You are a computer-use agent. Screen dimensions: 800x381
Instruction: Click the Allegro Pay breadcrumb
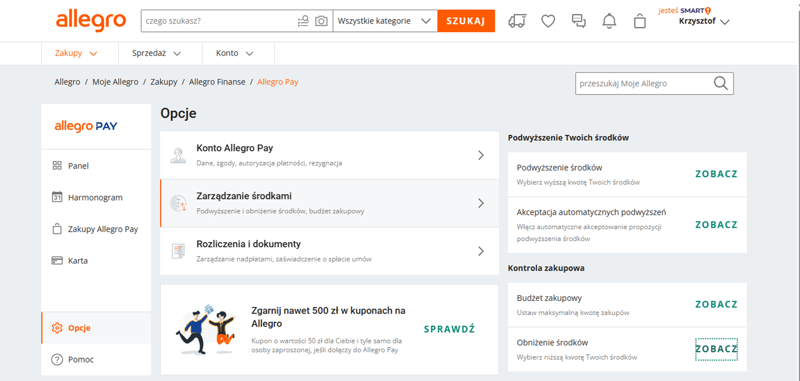coord(278,82)
